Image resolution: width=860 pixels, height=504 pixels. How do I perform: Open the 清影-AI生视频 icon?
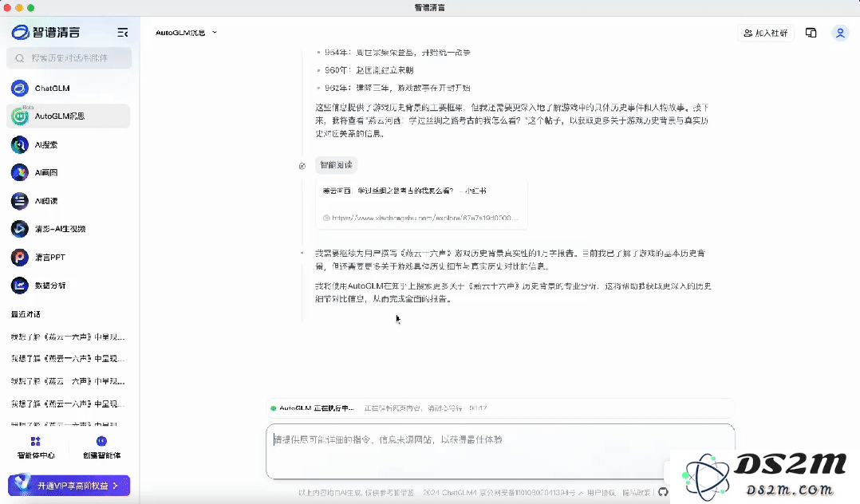20,229
